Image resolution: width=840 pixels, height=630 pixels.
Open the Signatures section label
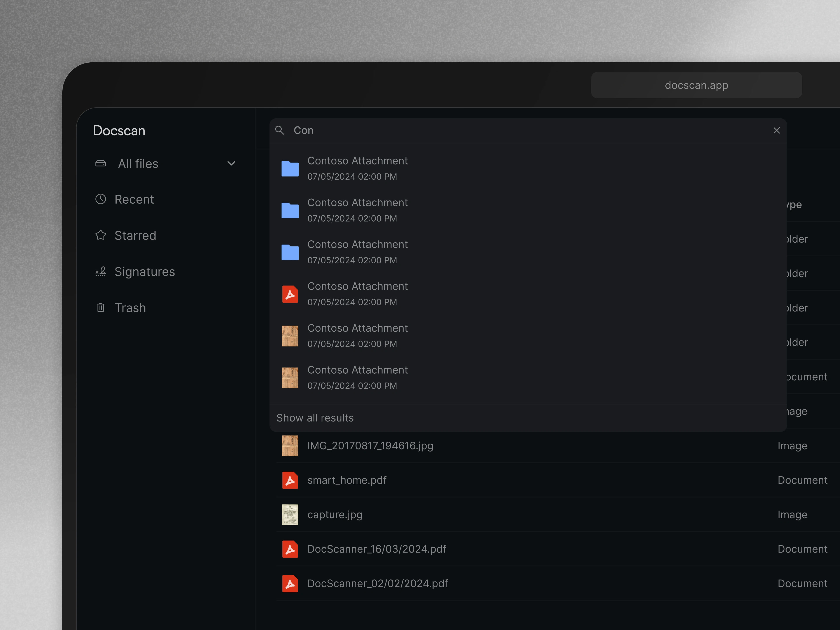[145, 272]
